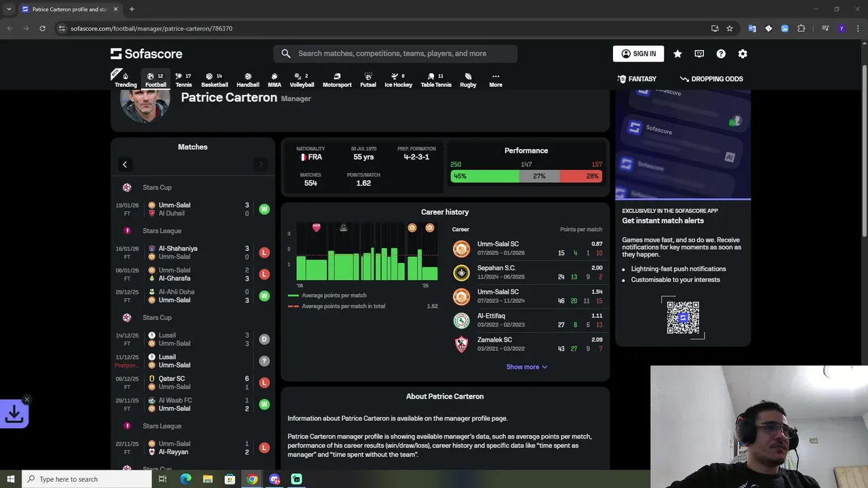Open postponed Lusail vs Umm-Salal match
The image size is (868, 488).
pyautogui.click(x=193, y=361)
